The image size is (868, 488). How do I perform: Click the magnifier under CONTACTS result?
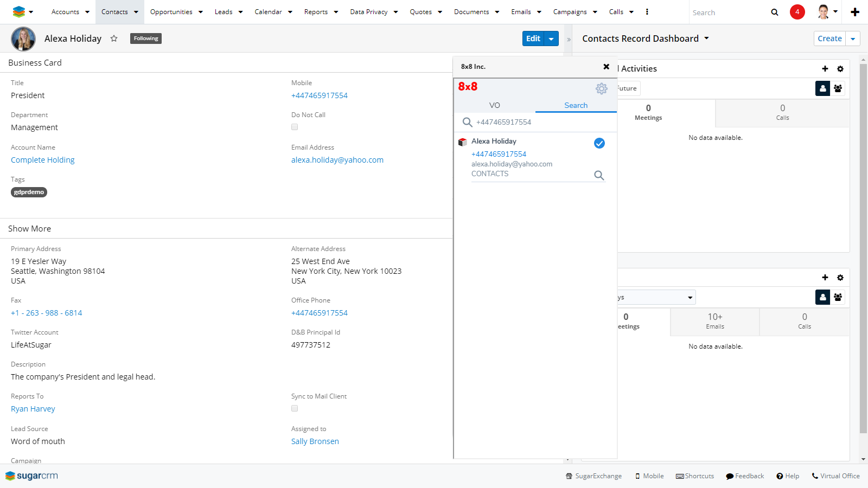point(599,175)
